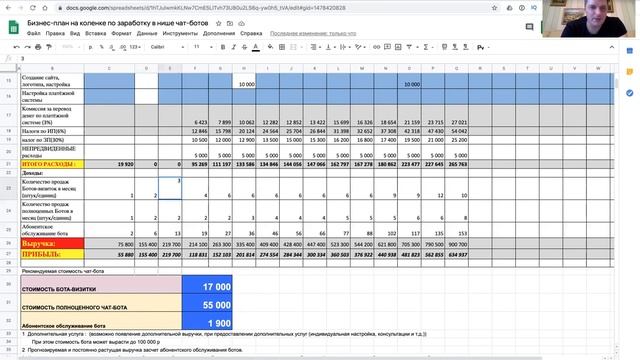Image resolution: width=640 pixels, height=360 pixels.
Task: Open the Формат menu
Action: (121, 33)
